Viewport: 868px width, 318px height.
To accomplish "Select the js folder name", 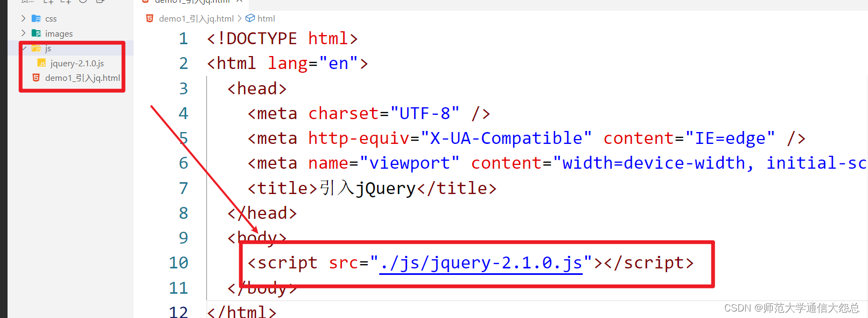I will (x=48, y=49).
